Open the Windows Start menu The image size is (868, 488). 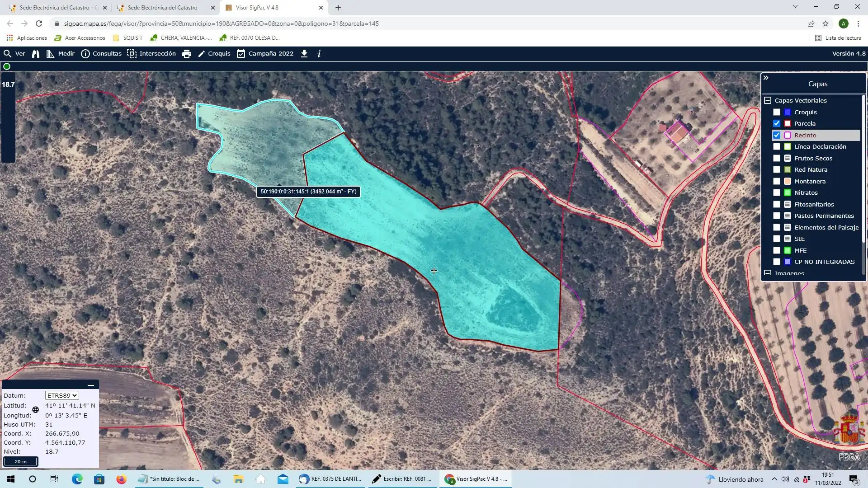(x=11, y=479)
